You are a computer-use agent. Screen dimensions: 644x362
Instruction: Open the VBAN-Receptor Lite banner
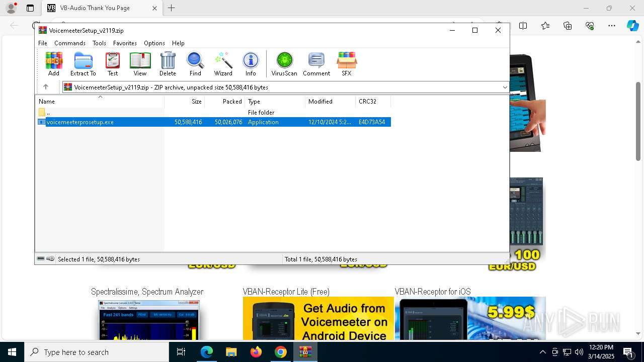coord(318,318)
